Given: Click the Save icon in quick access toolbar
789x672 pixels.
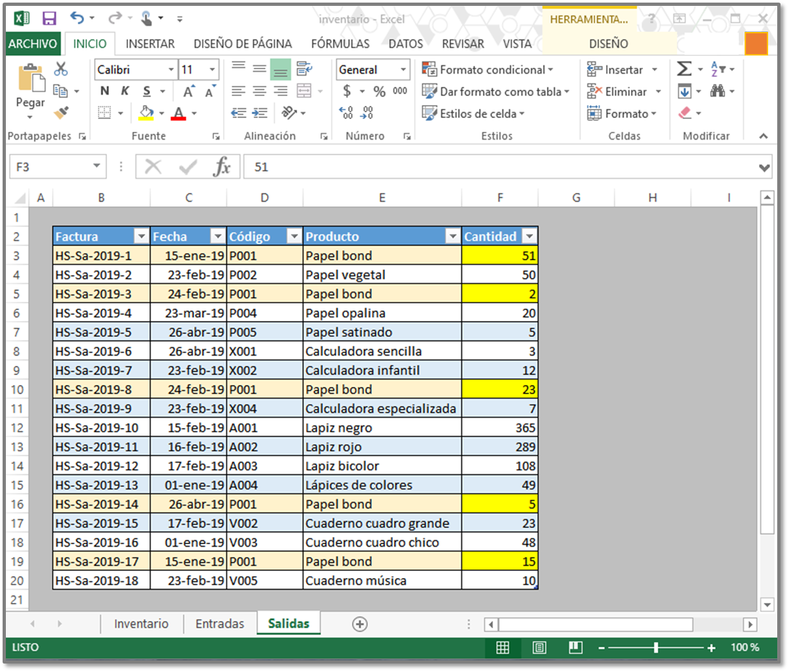Looking at the screenshot, I should [49, 19].
